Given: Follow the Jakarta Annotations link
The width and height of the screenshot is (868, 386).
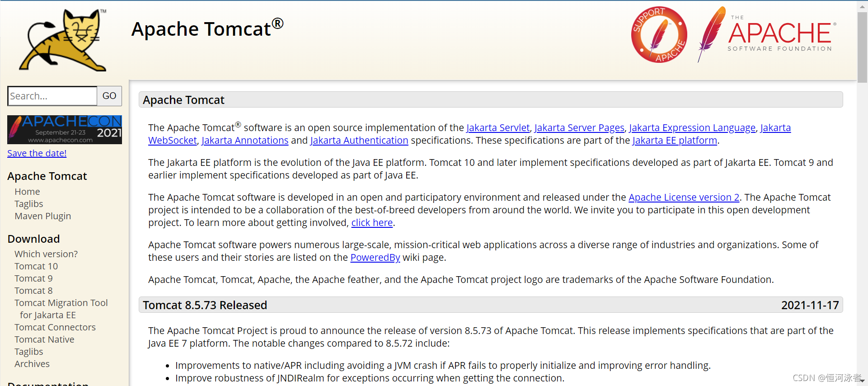Looking at the screenshot, I should coord(245,141).
